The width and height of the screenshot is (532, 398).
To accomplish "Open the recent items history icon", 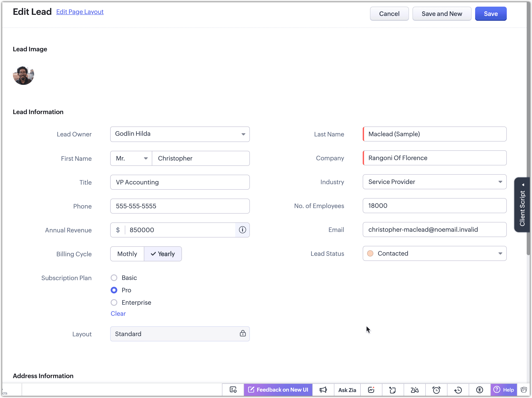I will (x=458, y=390).
